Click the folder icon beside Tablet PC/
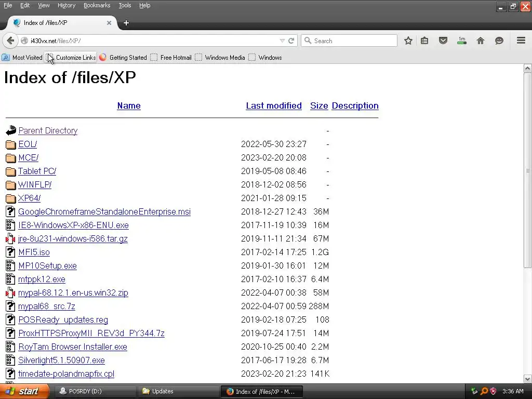 click(11, 171)
